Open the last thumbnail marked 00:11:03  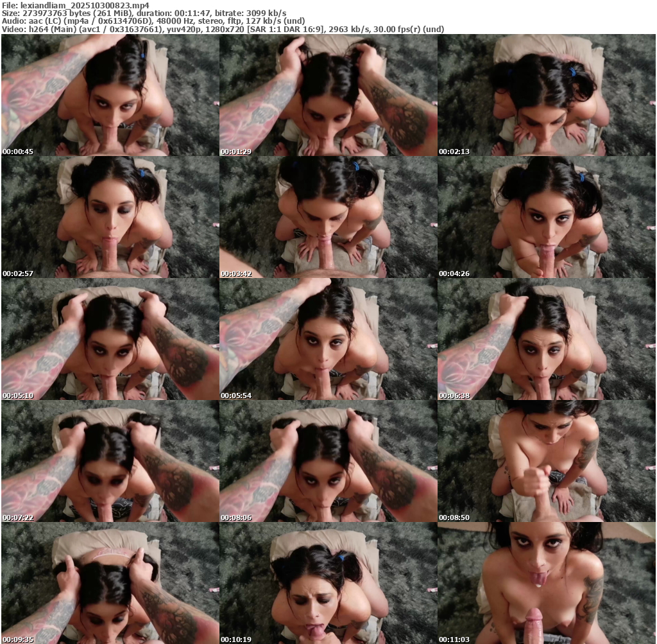pyautogui.click(x=546, y=583)
